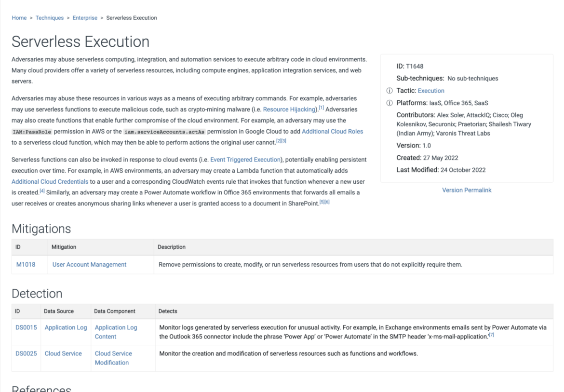Open citation reference [2]
The height and width of the screenshot is (392, 564).
click(x=279, y=141)
